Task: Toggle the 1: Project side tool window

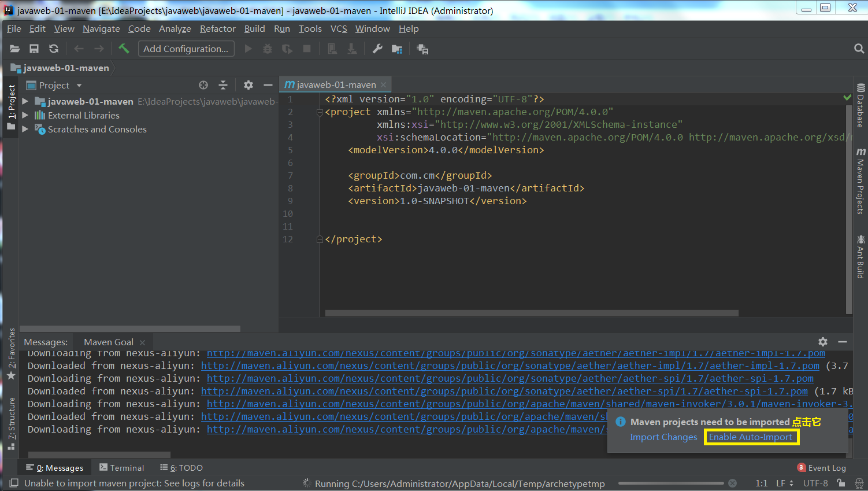Action: [x=11, y=108]
